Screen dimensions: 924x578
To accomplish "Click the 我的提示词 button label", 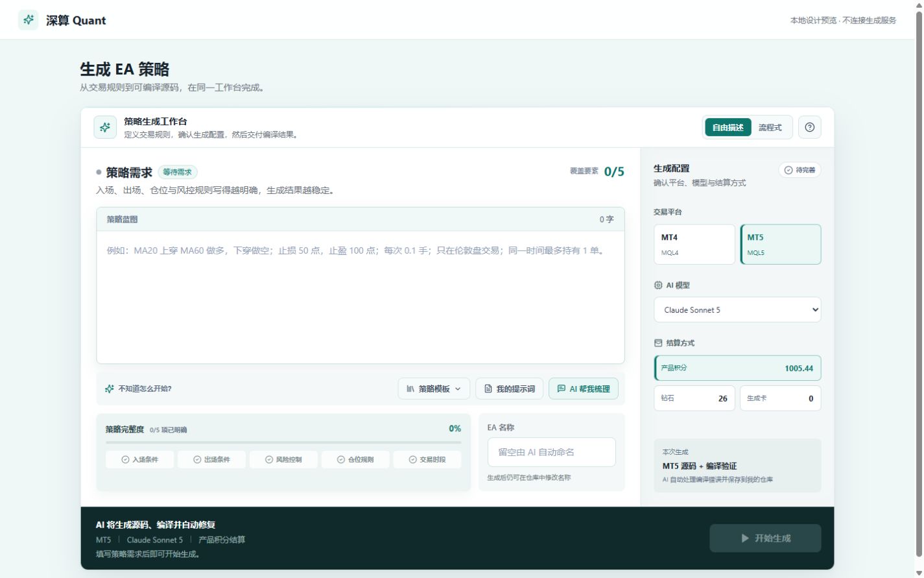I will pyautogui.click(x=515, y=389).
